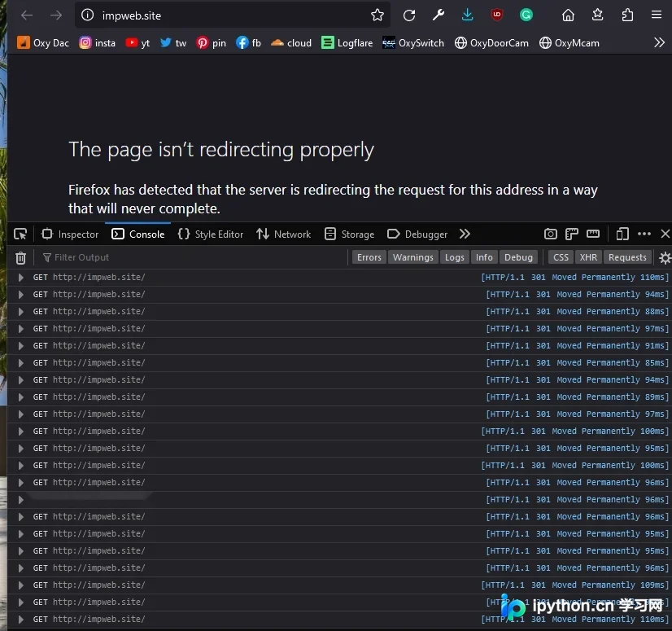Toggle the Warnings filter

(x=413, y=257)
